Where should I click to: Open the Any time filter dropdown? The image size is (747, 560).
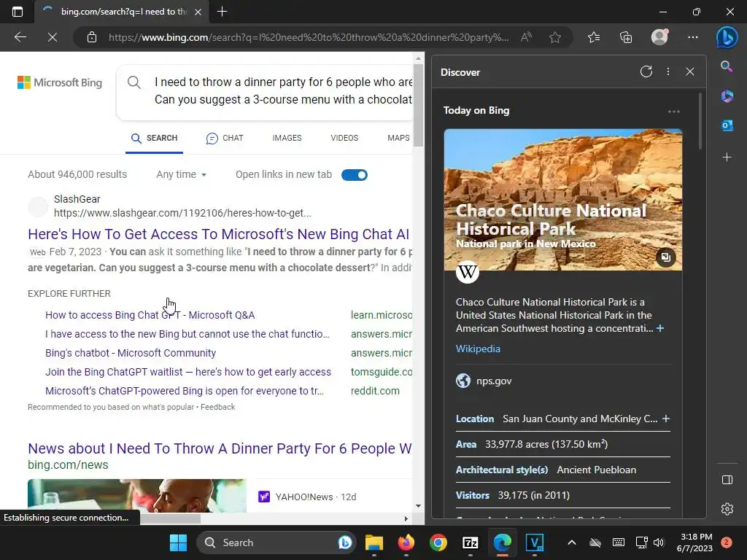[182, 174]
